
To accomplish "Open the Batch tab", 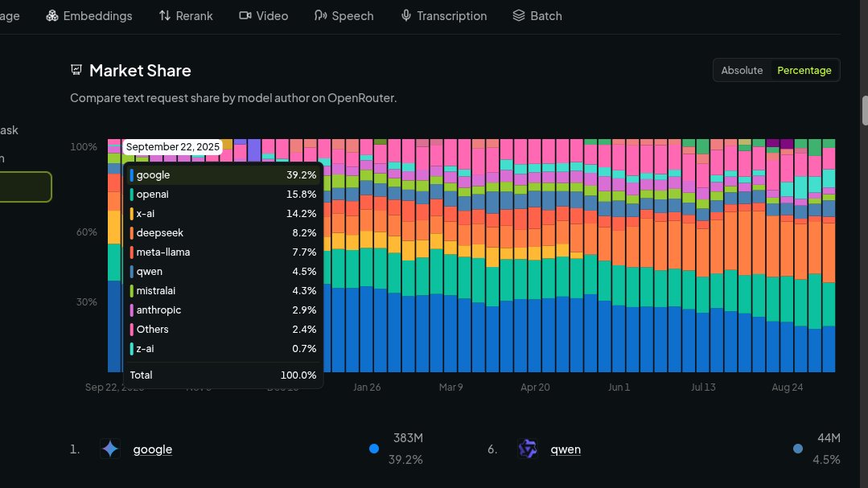I will pyautogui.click(x=537, y=15).
